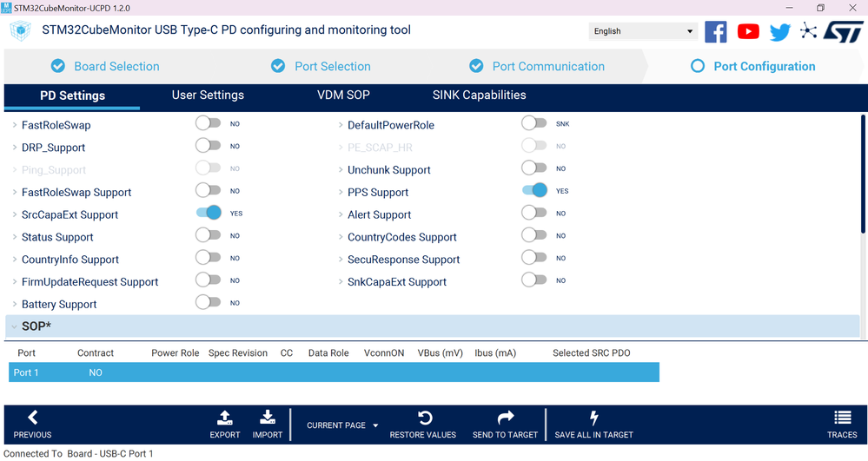The image size is (868, 461).
Task: Turn off the SrcCapaExt Support switch
Action: pyautogui.click(x=209, y=213)
